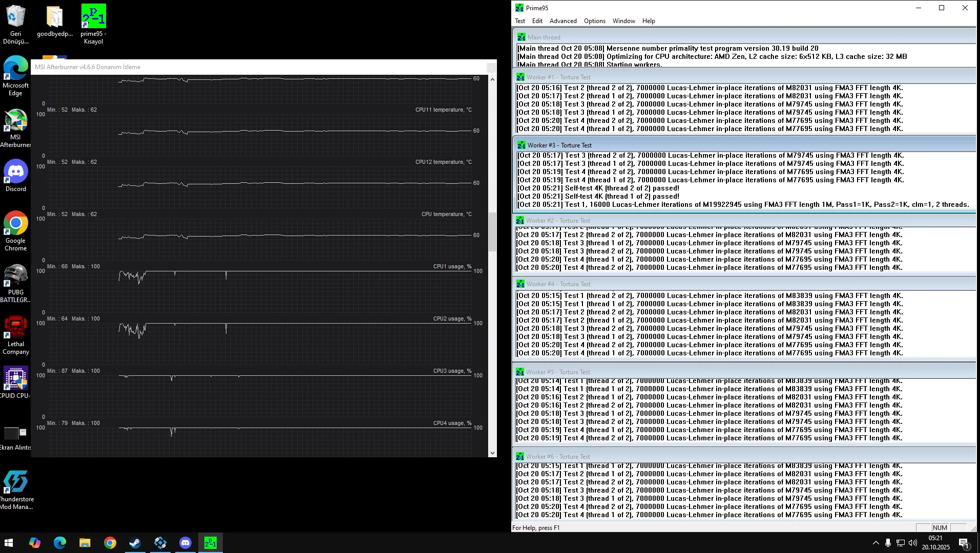Launch Lethal Company desktop shortcut
Viewport: 980px width, 553px height.
15,335
